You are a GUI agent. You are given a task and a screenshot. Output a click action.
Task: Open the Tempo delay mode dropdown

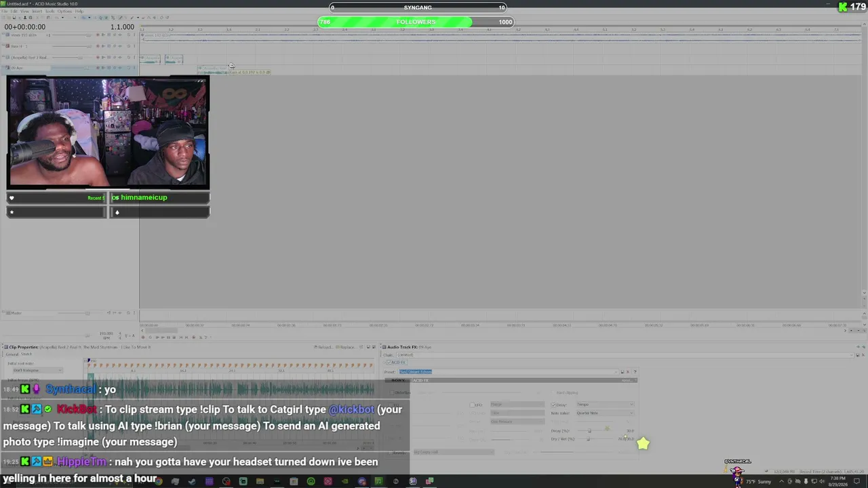604,405
